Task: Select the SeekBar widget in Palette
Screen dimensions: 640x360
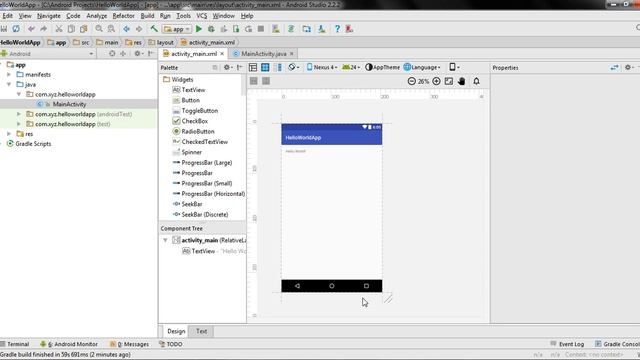Action: (x=187, y=204)
